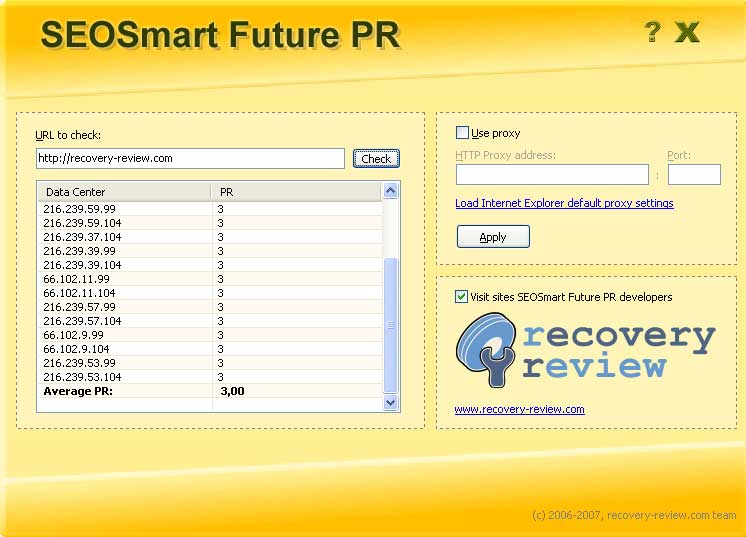746x537 pixels.
Task: Select the row 66.102.9.104
Action: [x=210, y=349]
